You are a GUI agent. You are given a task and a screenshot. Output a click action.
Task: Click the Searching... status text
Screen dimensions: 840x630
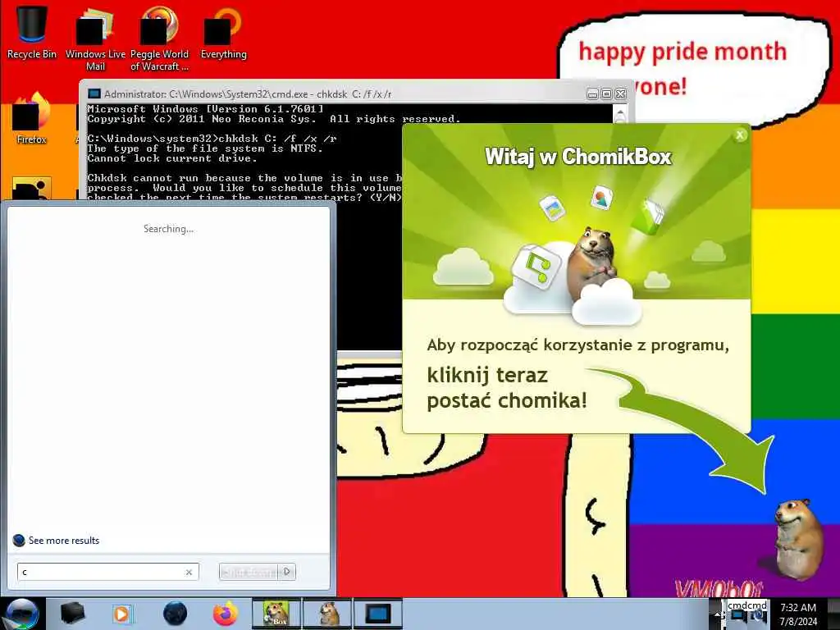pos(168,229)
